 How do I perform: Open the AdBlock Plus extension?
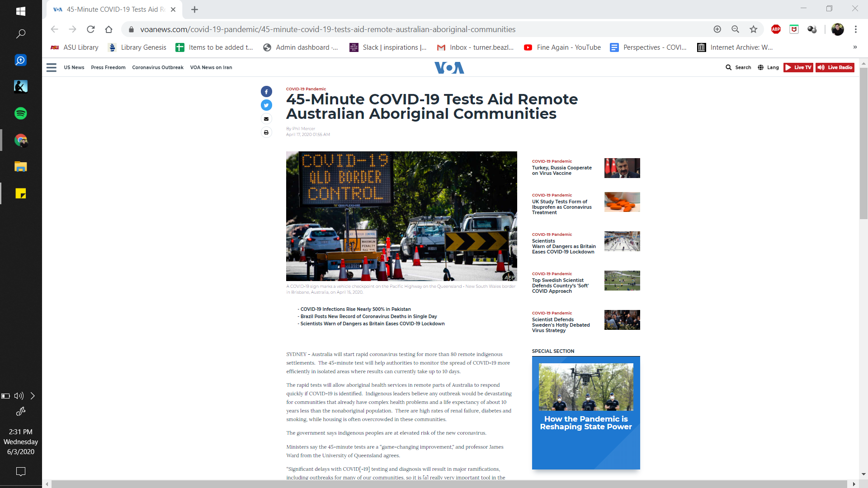coord(776,29)
